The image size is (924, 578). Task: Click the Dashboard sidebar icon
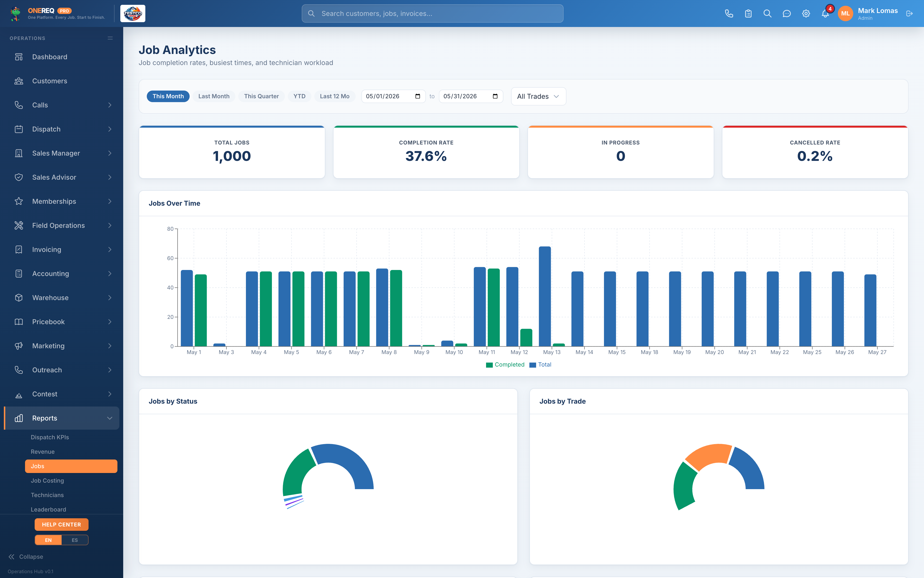tap(19, 57)
